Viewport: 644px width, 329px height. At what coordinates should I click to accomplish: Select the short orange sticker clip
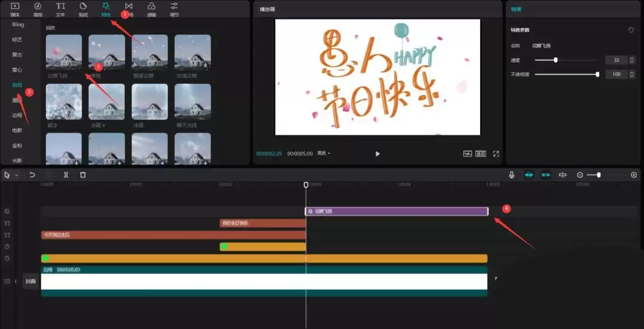(x=263, y=247)
